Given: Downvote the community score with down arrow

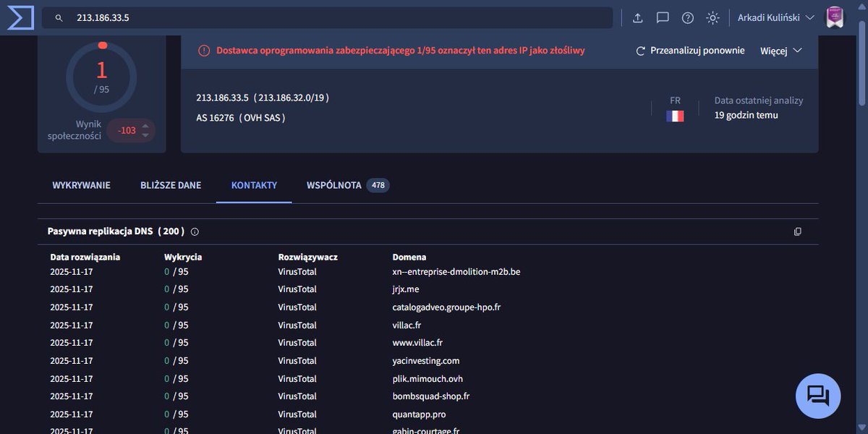Looking at the screenshot, I should [x=147, y=135].
